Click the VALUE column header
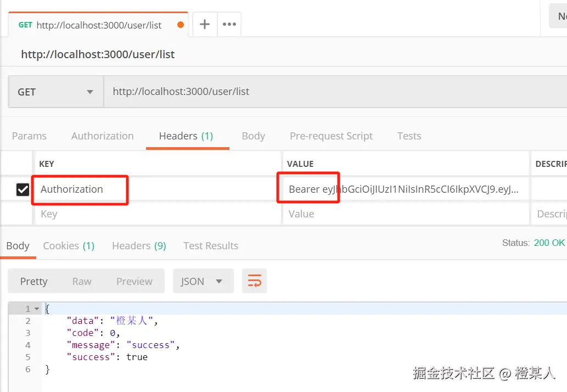 point(300,164)
